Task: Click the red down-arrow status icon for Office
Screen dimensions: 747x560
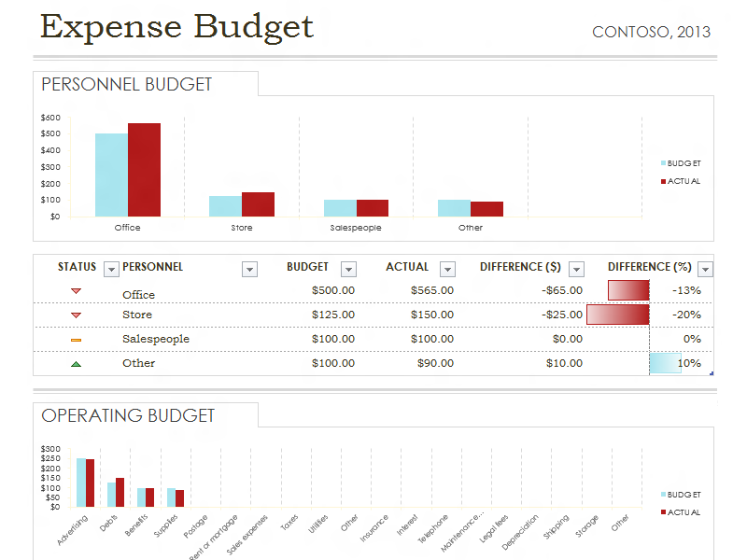Action: pyautogui.click(x=77, y=291)
